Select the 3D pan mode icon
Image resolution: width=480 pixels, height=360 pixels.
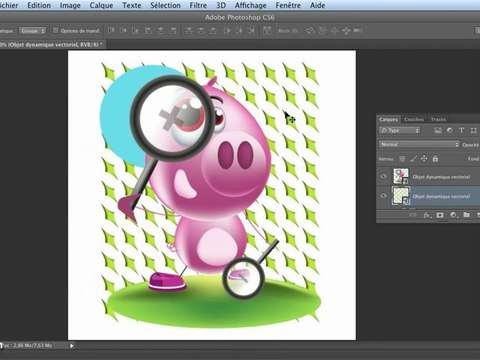334,31
